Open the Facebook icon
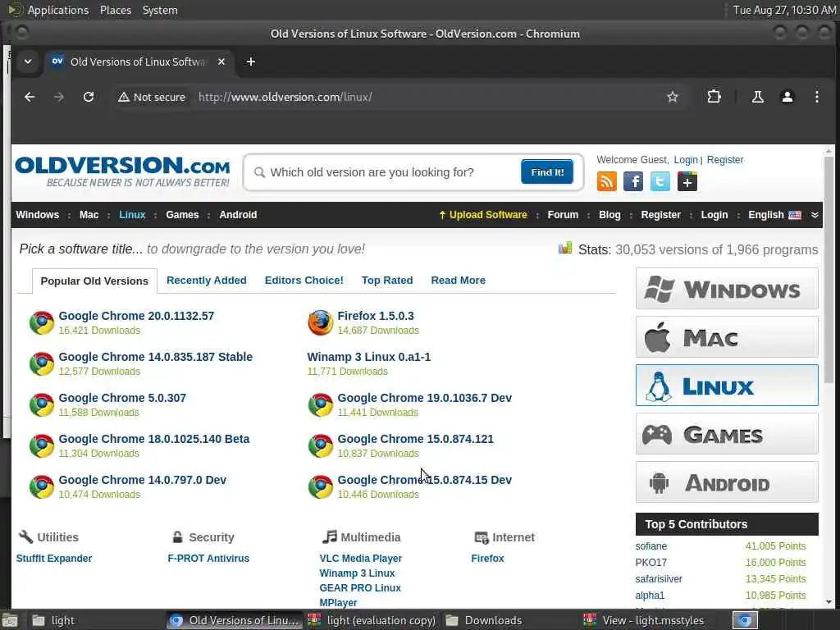This screenshot has width=840, height=630. [x=633, y=181]
